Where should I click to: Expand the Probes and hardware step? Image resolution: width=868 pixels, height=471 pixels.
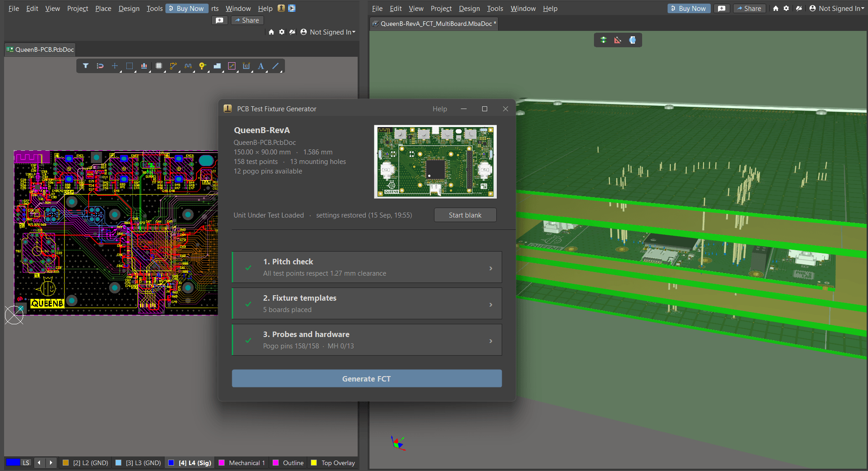pyautogui.click(x=367, y=340)
